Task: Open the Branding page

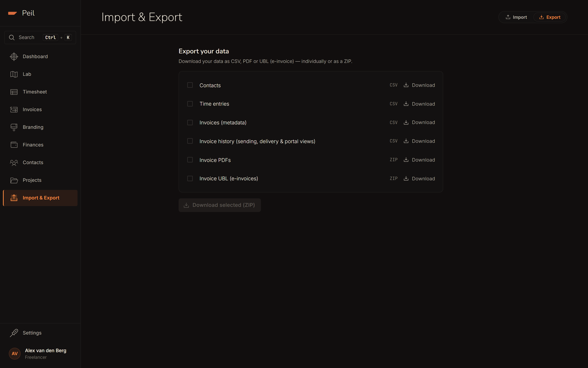Action: [x=40, y=127]
